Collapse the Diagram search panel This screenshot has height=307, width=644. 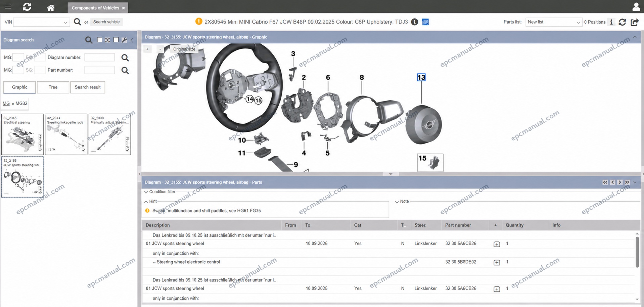(132, 40)
